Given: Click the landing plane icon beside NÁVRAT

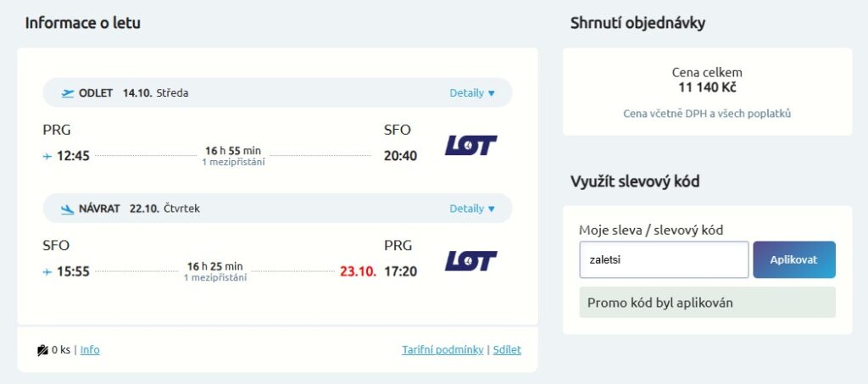Looking at the screenshot, I should 68,209.
